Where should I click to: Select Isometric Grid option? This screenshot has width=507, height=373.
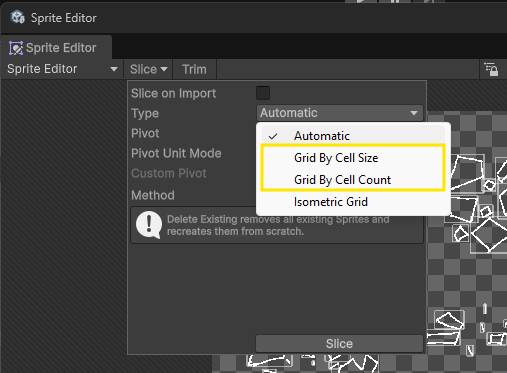353,202
